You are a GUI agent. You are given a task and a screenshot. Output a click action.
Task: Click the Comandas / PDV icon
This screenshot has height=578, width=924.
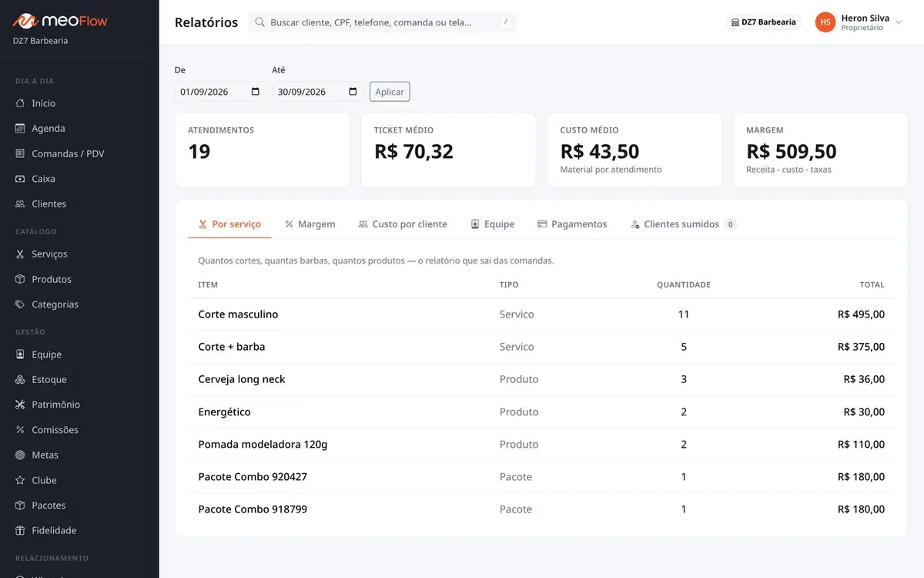point(20,153)
